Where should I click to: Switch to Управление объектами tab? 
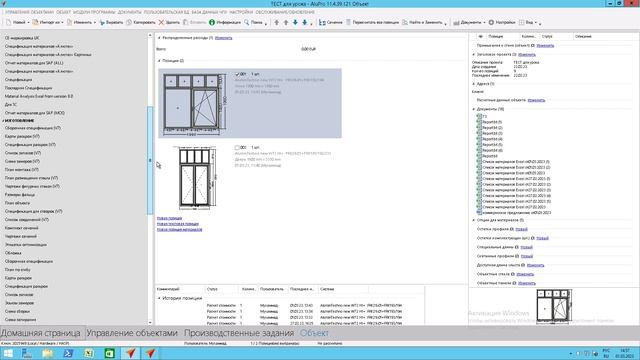132,333
